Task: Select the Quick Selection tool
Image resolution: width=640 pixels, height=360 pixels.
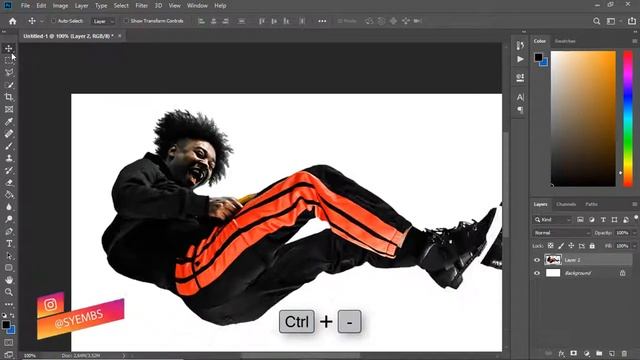Action: pos(9,85)
